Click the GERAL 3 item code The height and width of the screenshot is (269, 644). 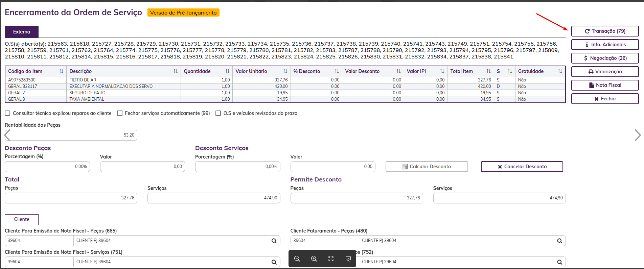[x=17, y=99]
